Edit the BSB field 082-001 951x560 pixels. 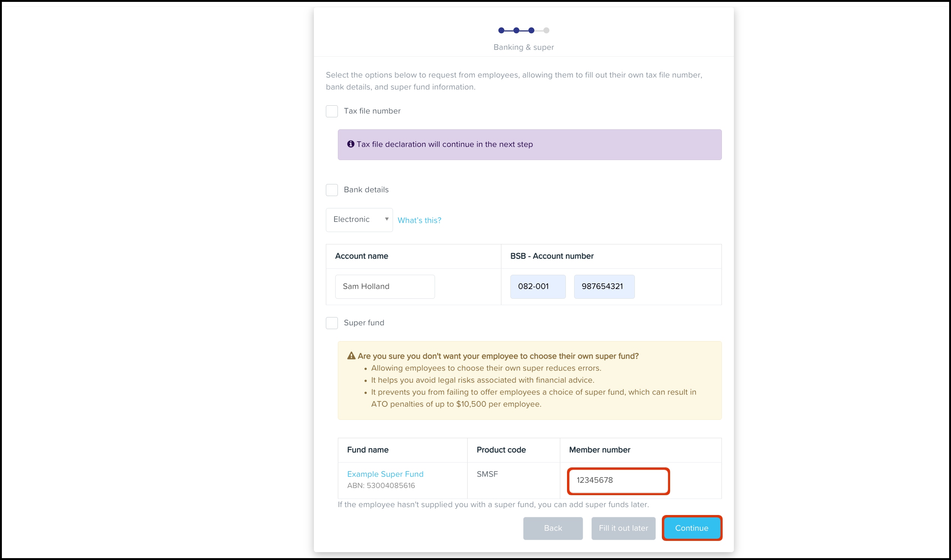click(537, 286)
